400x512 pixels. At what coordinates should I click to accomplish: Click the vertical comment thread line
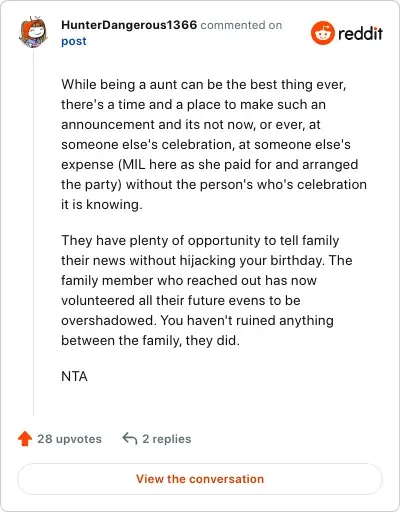click(x=33, y=232)
